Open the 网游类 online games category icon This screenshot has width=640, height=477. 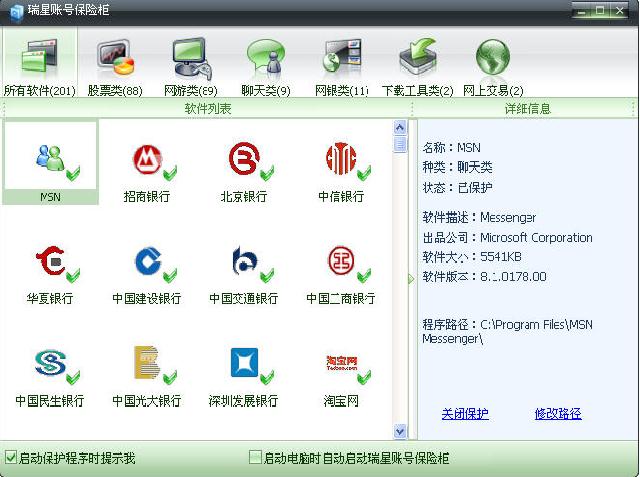point(191,58)
